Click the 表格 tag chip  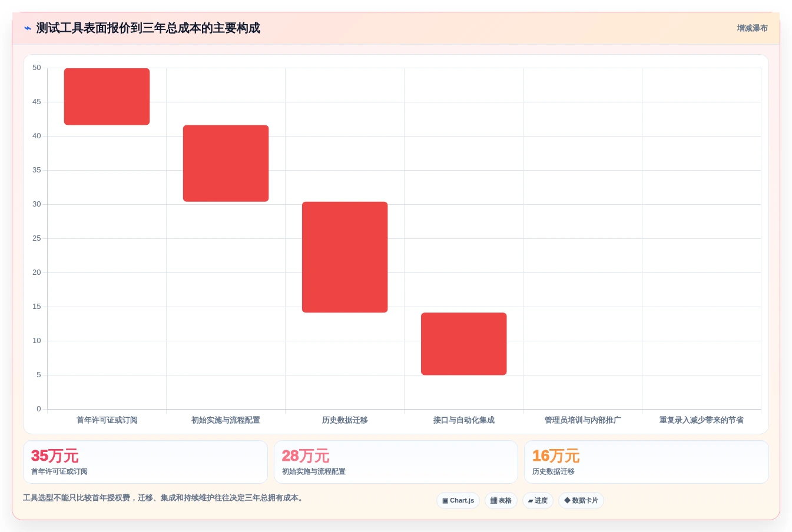pos(501,501)
